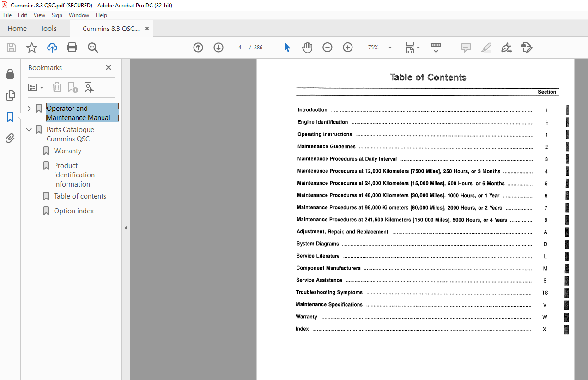Open the security lock panel icon
The height and width of the screenshot is (380, 588).
coord(10,74)
